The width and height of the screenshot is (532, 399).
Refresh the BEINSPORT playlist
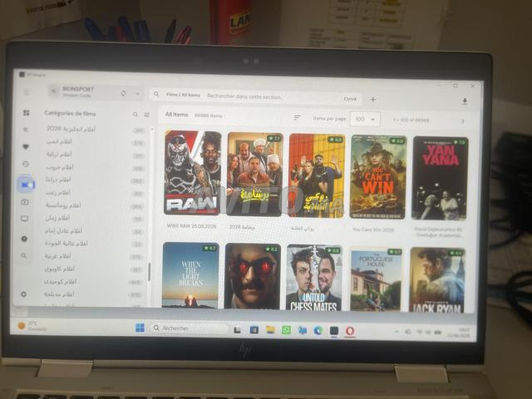123,92
